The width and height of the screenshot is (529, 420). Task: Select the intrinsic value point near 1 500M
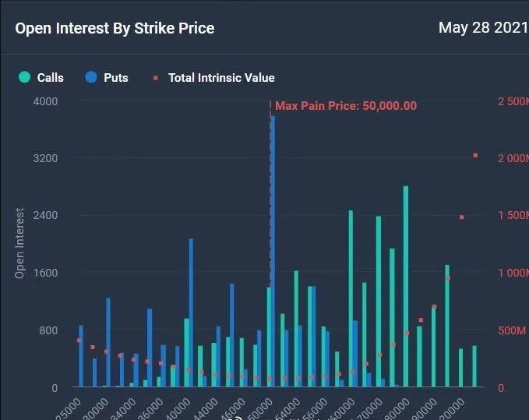point(462,217)
